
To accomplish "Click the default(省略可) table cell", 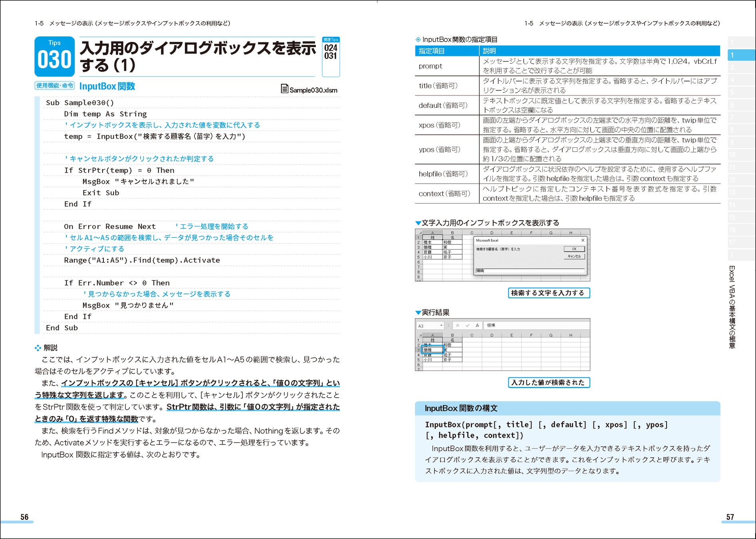I will point(447,105).
